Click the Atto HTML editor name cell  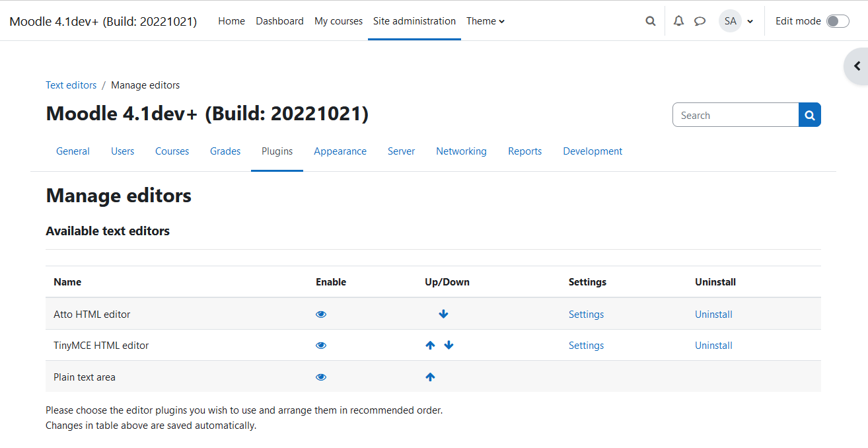[92, 315]
